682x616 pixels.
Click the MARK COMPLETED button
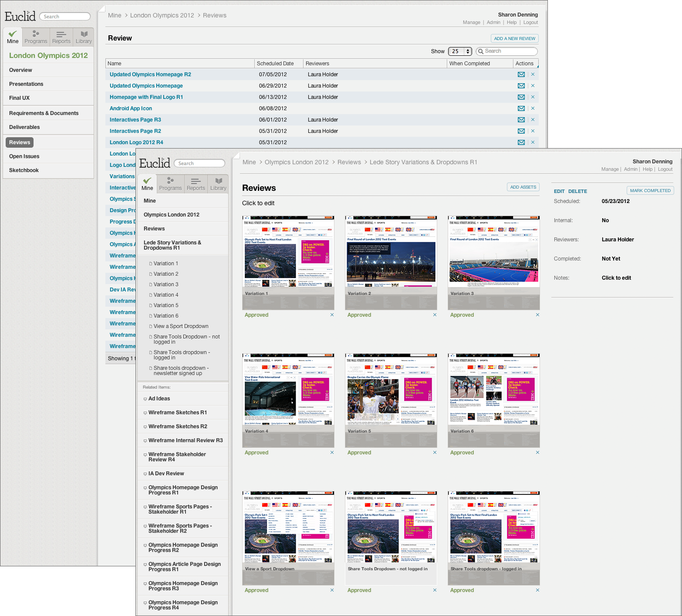click(x=650, y=190)
